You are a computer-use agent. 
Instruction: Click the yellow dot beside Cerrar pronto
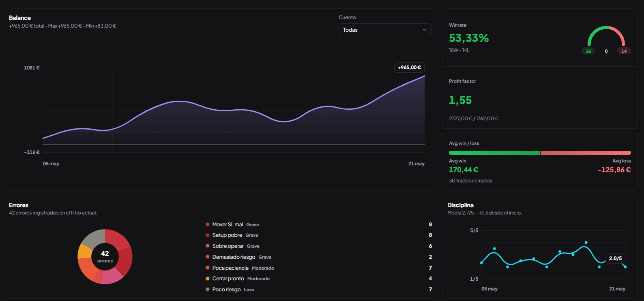208,279
